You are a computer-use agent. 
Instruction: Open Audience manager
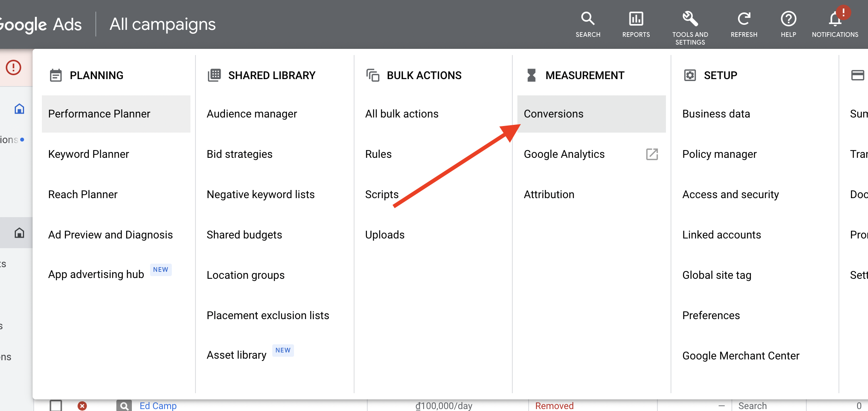point(252,114)
